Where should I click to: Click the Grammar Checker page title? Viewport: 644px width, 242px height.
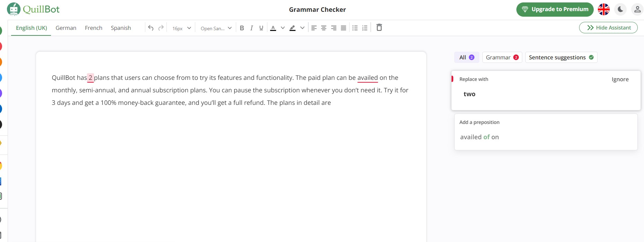pyautogui.click(x=317, y=10)
